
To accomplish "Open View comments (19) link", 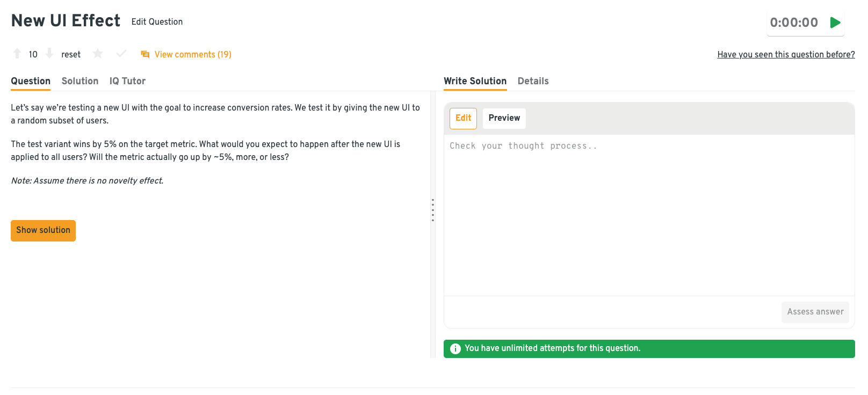I will (x=193, y=54).
